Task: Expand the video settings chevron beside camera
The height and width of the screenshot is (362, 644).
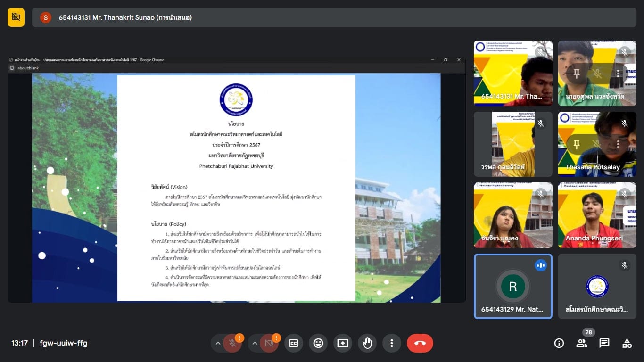Action: coord(255,343)
